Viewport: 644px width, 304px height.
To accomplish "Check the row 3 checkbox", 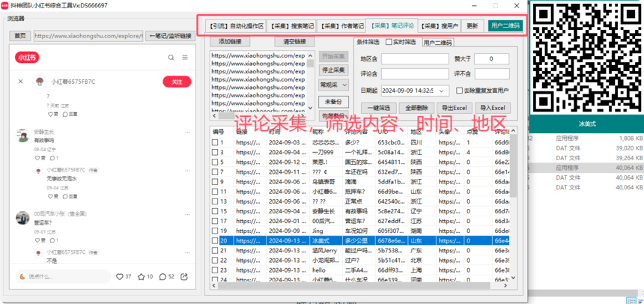I will (x=214, y=153).
